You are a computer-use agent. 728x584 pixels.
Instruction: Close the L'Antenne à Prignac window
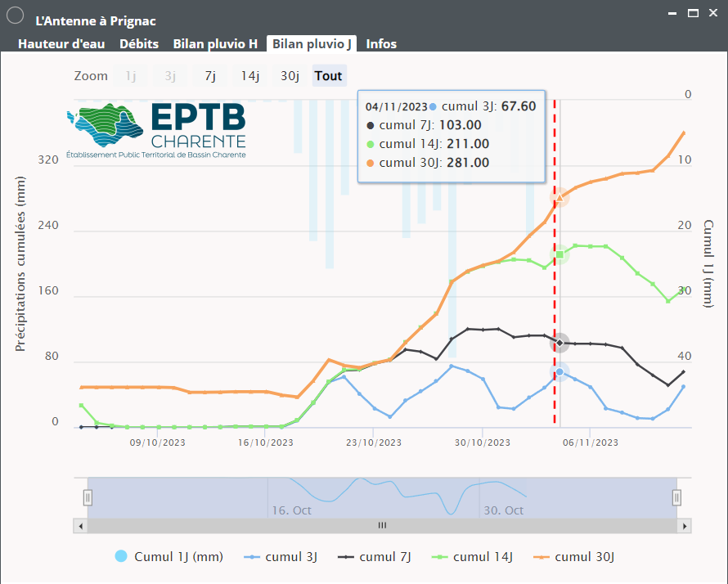(713, 13)
